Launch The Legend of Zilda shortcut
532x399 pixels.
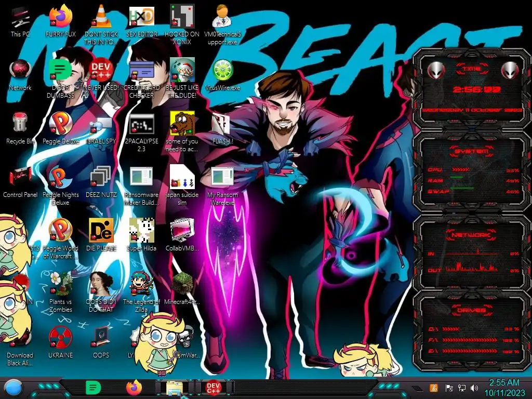coord(141,284)
